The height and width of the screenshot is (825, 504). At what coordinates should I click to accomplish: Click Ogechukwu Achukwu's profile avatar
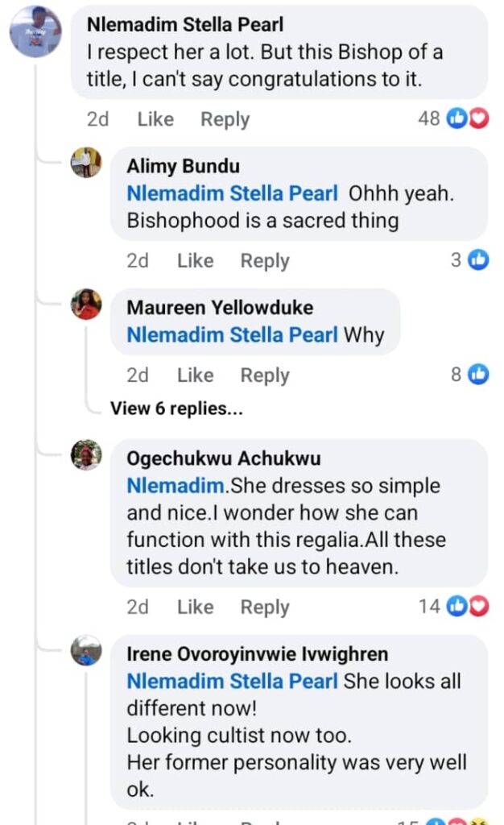(x=86, y=455)
